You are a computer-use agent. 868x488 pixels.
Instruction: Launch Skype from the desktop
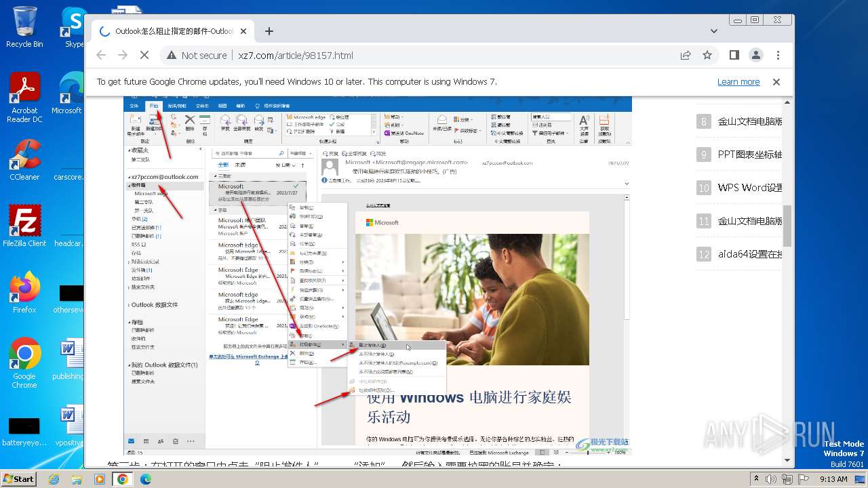click(x=73, y=27)
